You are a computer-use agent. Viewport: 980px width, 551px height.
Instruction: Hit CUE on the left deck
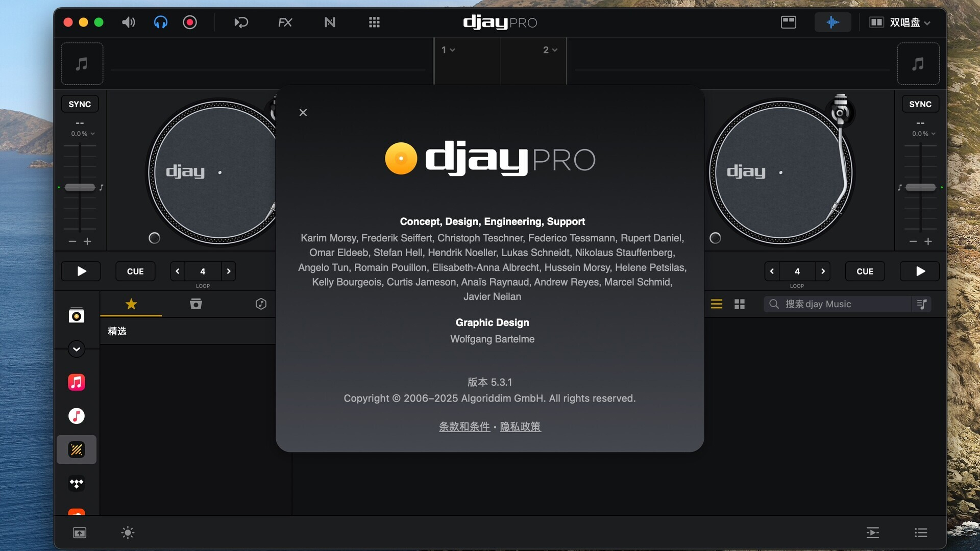coord(135,271)
